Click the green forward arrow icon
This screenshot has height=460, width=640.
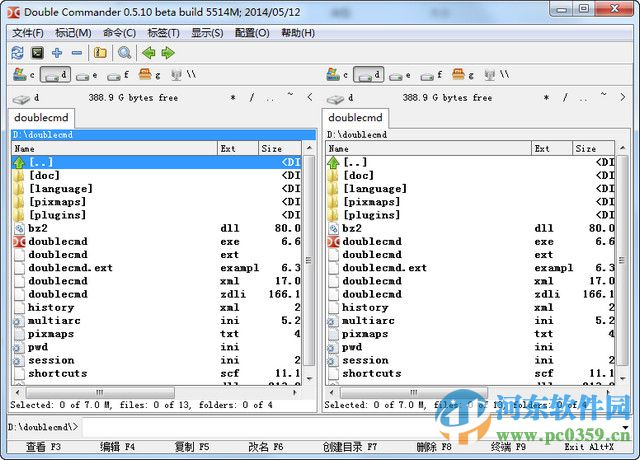[168, 53]
